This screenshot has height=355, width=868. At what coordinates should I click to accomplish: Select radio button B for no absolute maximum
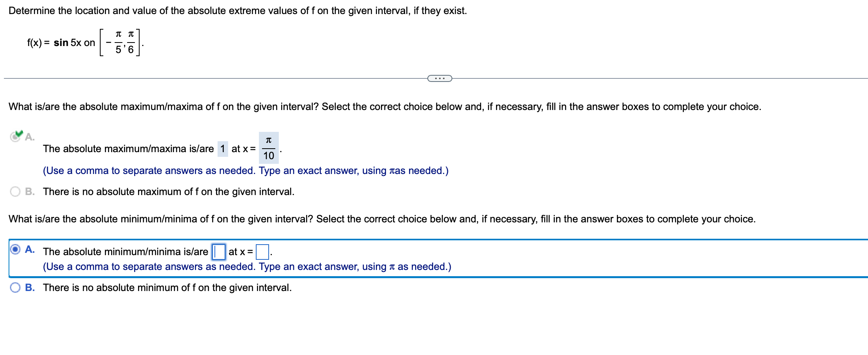pyautogui.click(x=15, y=191)
